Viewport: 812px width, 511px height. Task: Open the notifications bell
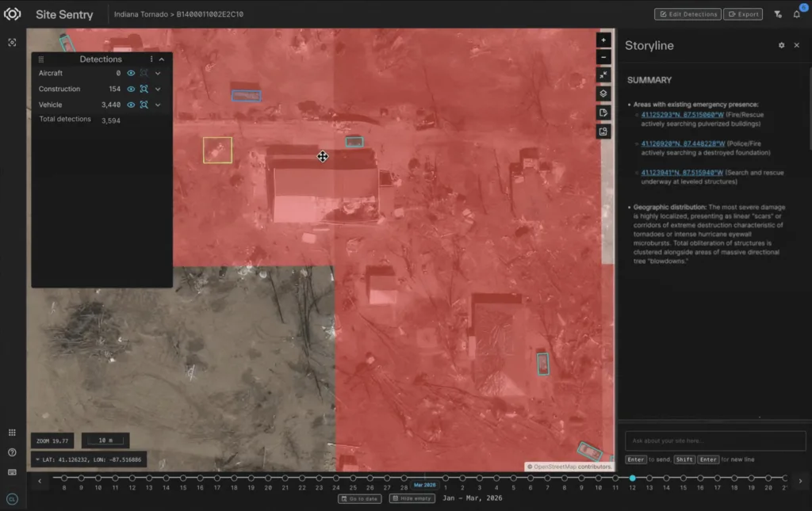click(x=796, y=14)
